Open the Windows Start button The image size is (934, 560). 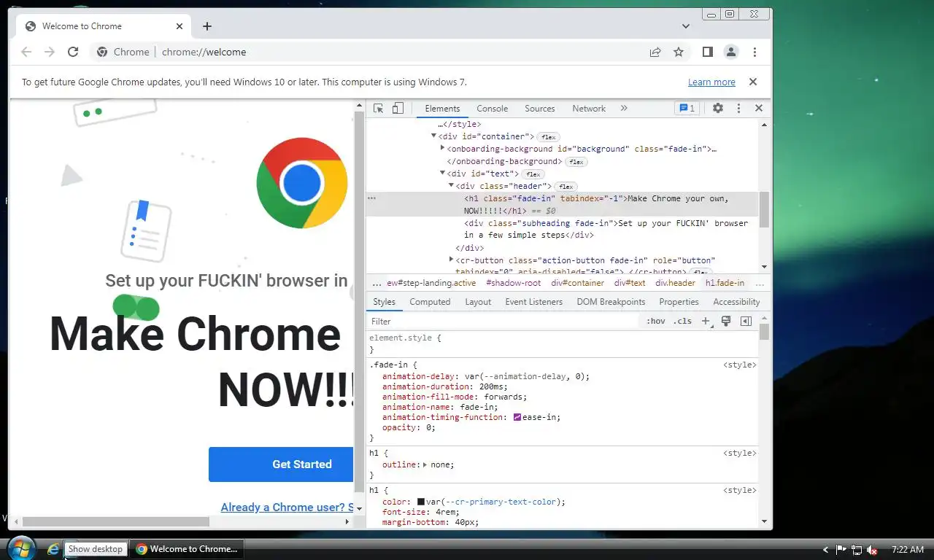pos(20,548)
